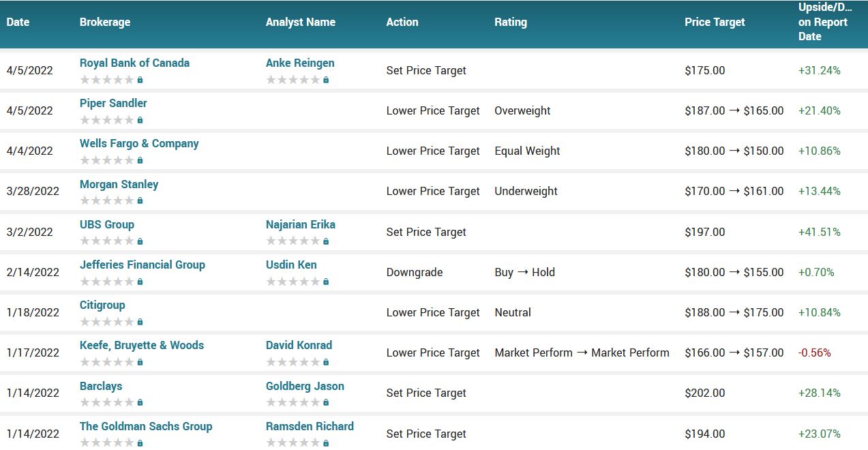Click lock icon under Morgan Stanley

coord(140,200)
